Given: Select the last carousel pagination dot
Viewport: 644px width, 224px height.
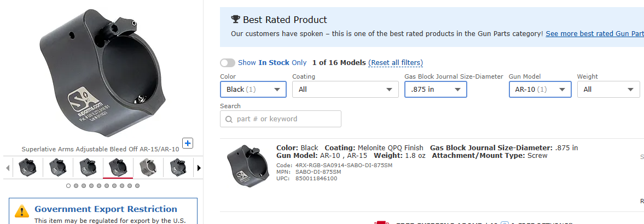Looking at the screenshot, I should [137, 186].
